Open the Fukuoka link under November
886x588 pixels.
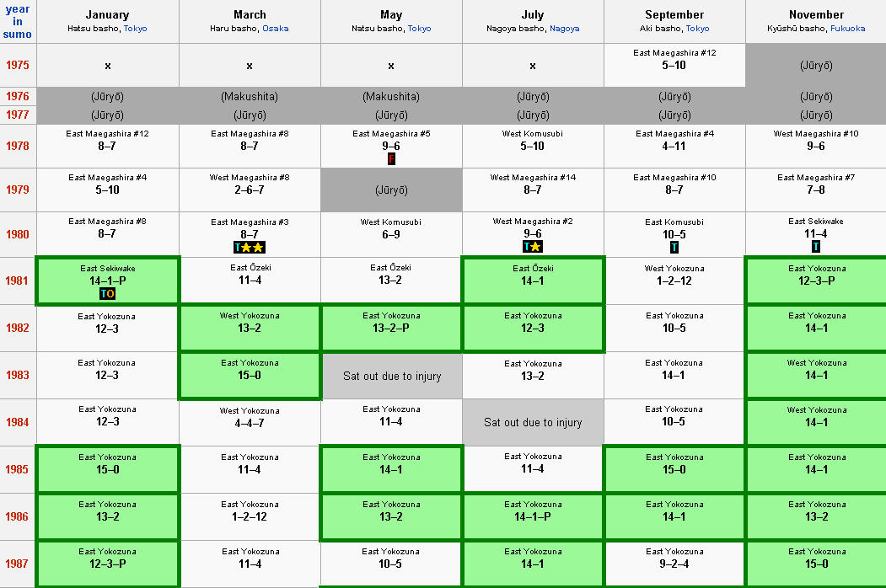[847, 29]
